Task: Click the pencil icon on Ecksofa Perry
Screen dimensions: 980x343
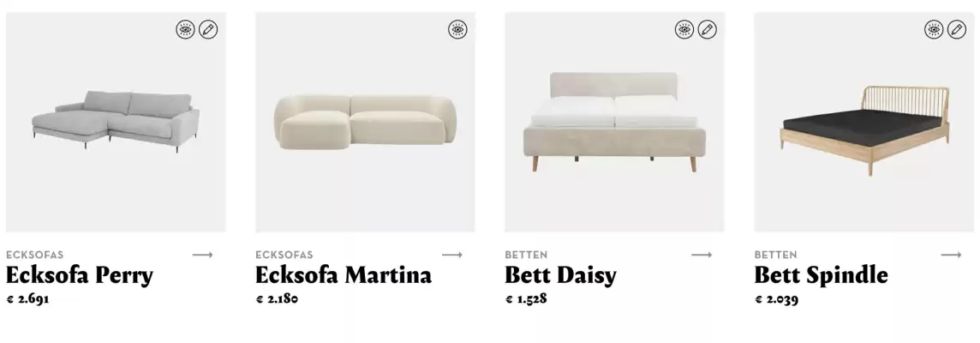Action: pyautogui.click(x=208, y=29)
